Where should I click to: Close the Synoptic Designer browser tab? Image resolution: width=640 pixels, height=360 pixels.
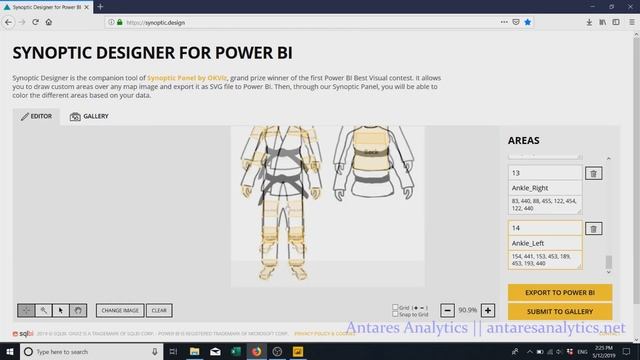coord(87,7)
